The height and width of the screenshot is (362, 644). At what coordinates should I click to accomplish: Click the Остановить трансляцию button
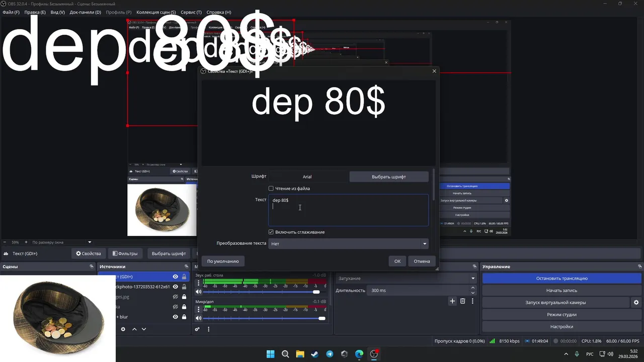561,278
